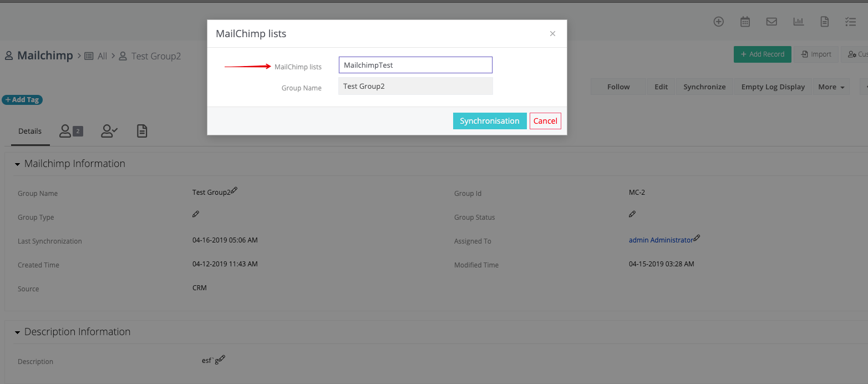Edit Group Status via its pencil icon
The height and width of the screenshot is (384, 868).
(632, 214)
